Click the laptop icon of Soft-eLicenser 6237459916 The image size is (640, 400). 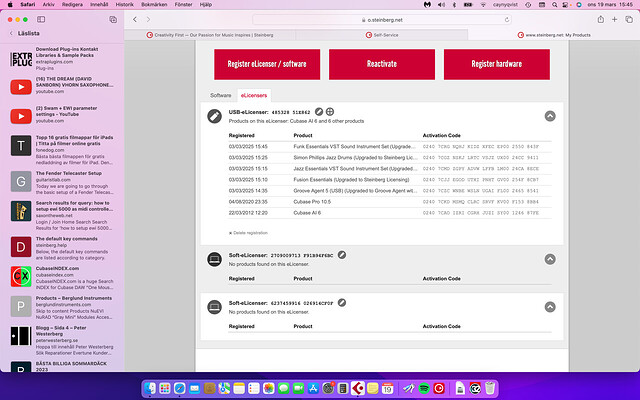[x=214, y=307]
